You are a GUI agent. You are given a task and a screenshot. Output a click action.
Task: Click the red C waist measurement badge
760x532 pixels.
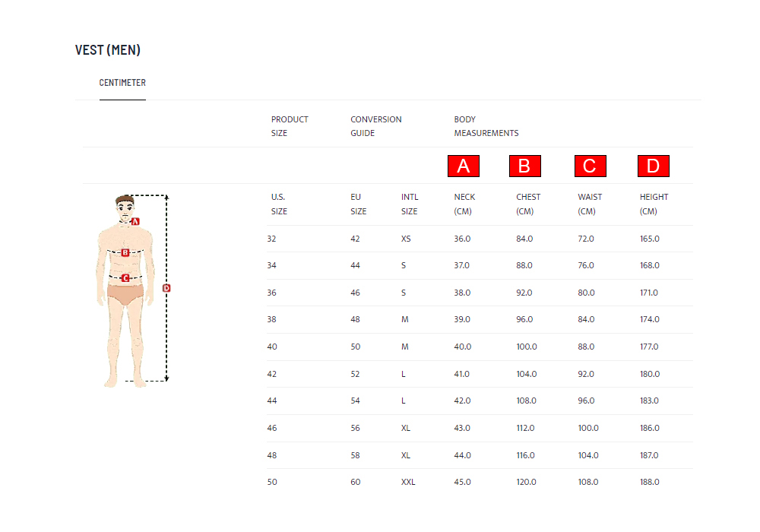pyautogui.click(x=590, y=166)
